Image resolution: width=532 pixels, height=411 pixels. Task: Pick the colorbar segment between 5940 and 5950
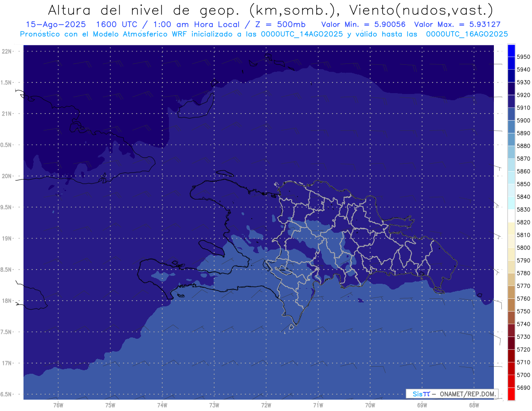tap(511, 63)
